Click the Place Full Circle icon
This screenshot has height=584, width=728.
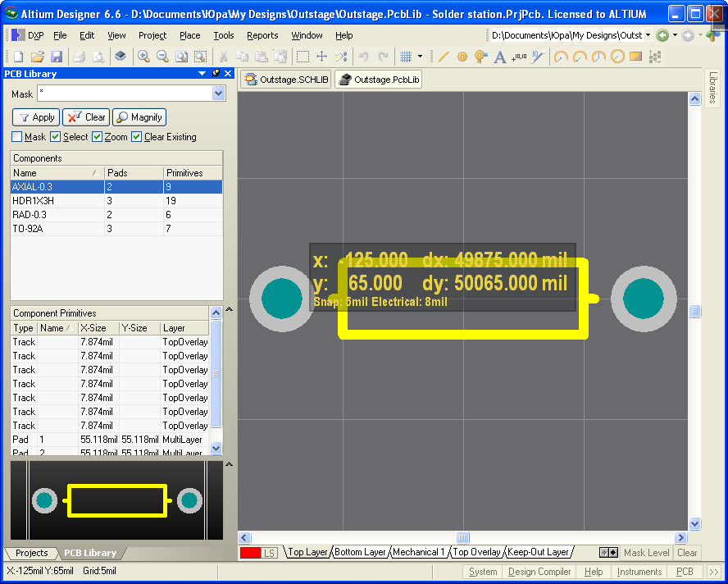(617, 57)
